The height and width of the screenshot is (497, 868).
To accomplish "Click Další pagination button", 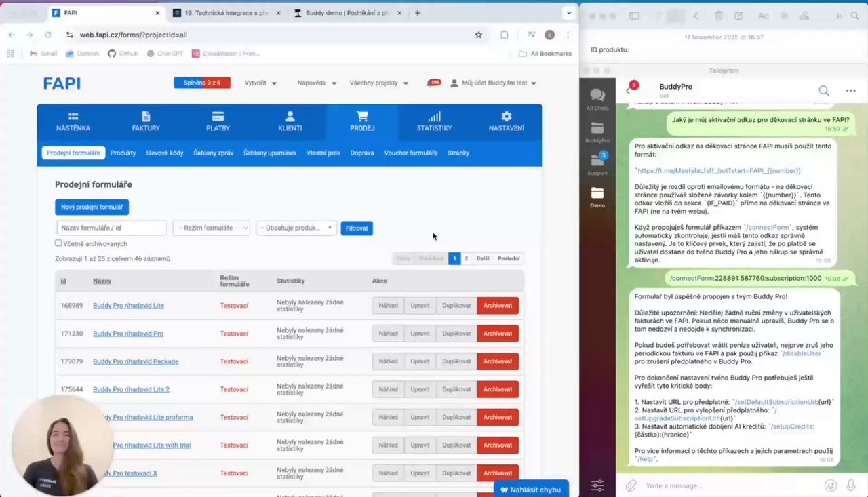I will coord(483,258).
